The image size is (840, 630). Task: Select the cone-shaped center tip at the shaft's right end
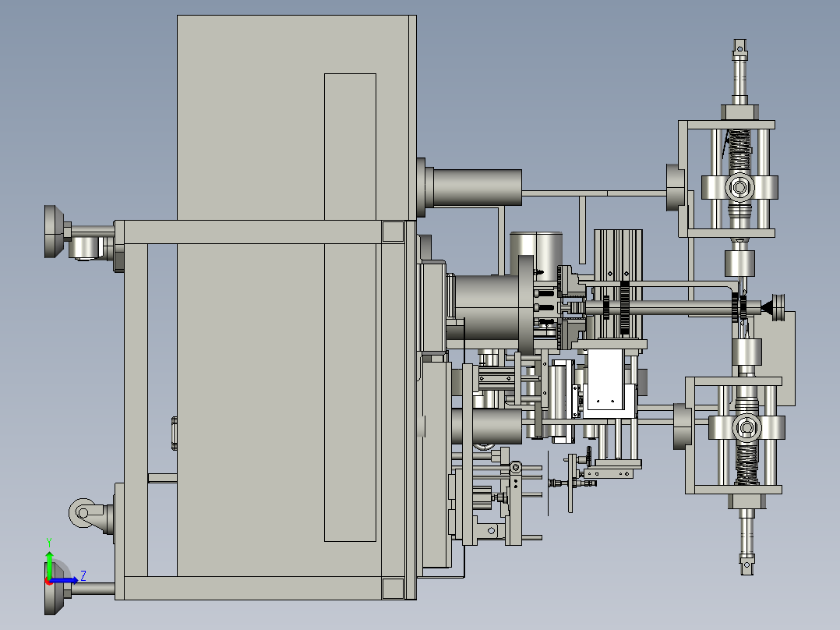point(767,308)
